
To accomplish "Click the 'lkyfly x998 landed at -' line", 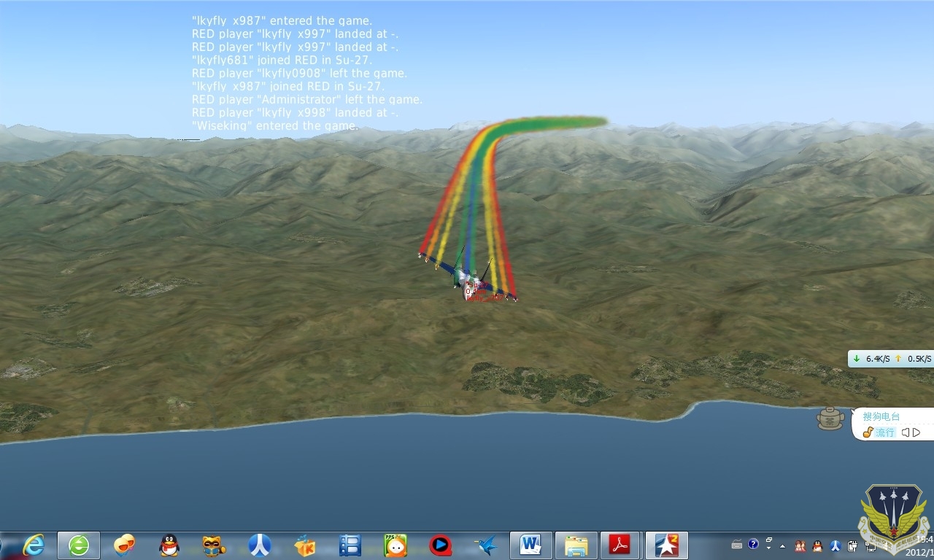I will [295, 112].
